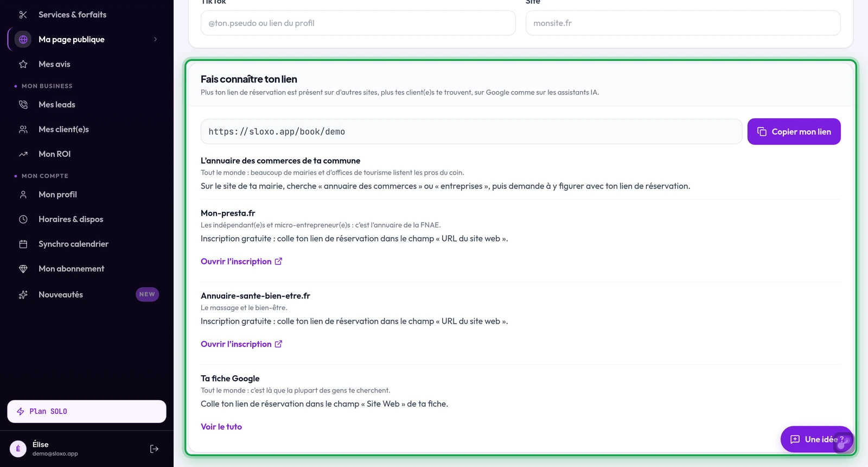Viewport: 868px width, 467px height.
Task: Click the Plan SOLO button
Action: coord(87,412)
